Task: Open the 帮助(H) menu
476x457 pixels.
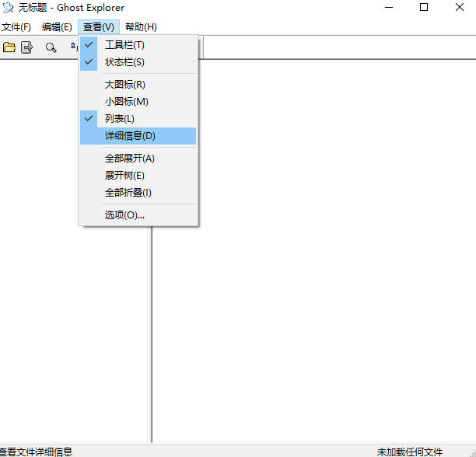Action: [x=141, y=27]
